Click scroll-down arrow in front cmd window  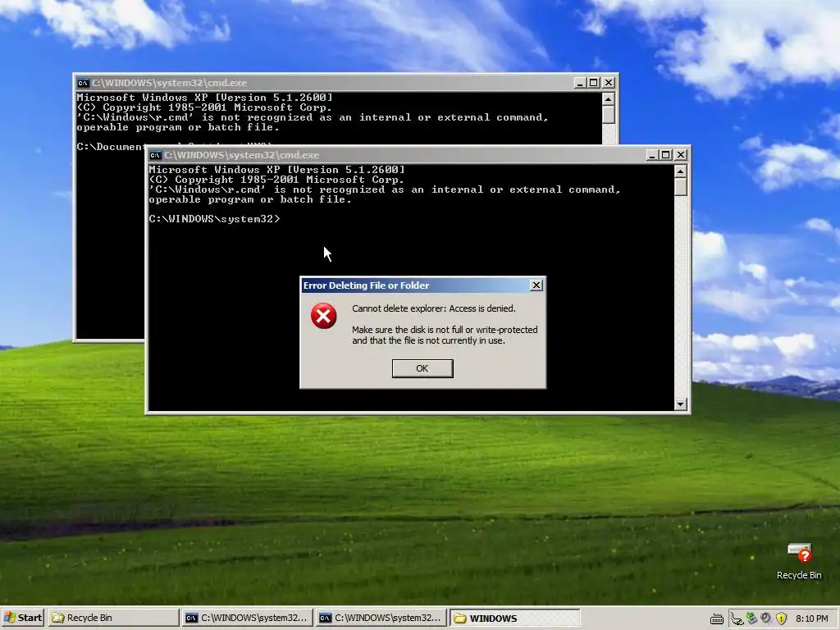[680, 404]
